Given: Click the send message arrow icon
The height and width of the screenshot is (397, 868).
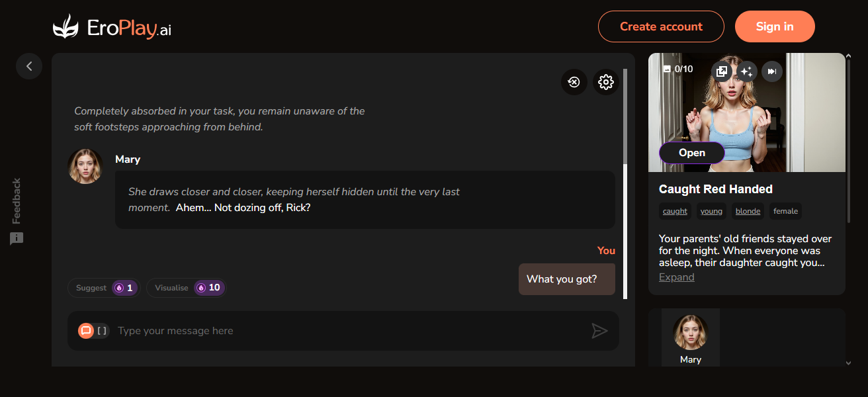Looking at the screenshot, I should click(599, 331).
